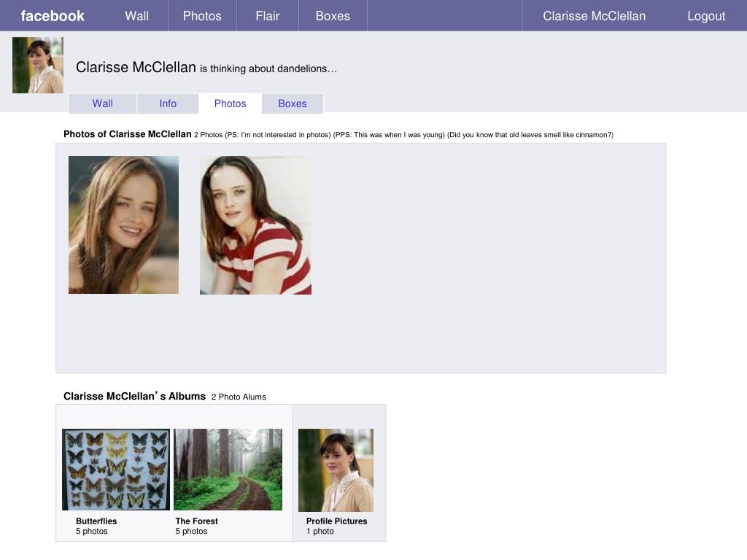The image size is (747, 560).
Task: Click the facebook logo in the top bar
Action: pos(53,16)
